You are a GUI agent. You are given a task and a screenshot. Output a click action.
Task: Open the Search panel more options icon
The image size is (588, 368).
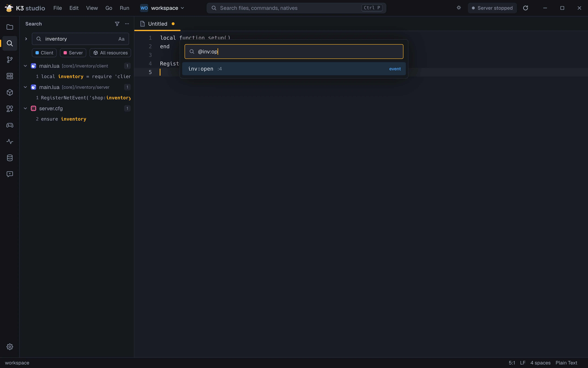click(127, 24)
